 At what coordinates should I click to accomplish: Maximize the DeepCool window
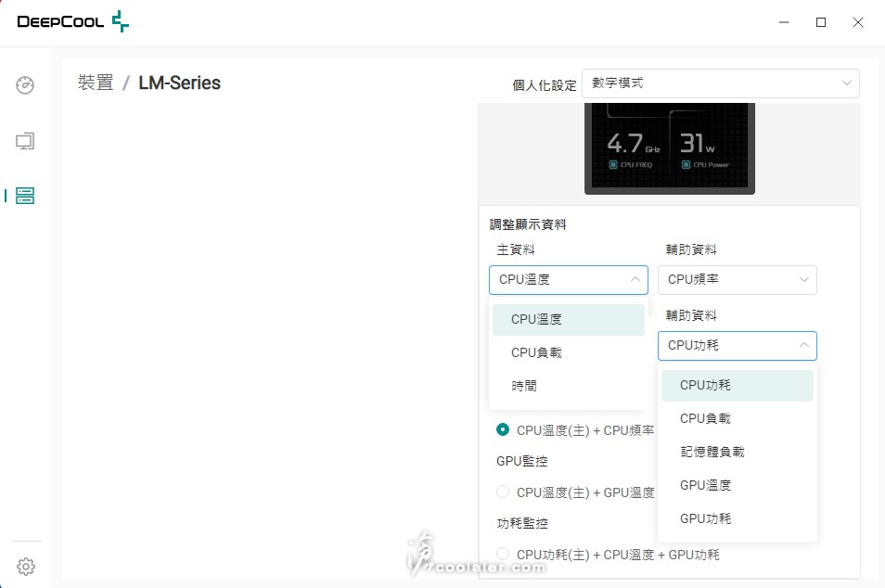pos(821,22)
